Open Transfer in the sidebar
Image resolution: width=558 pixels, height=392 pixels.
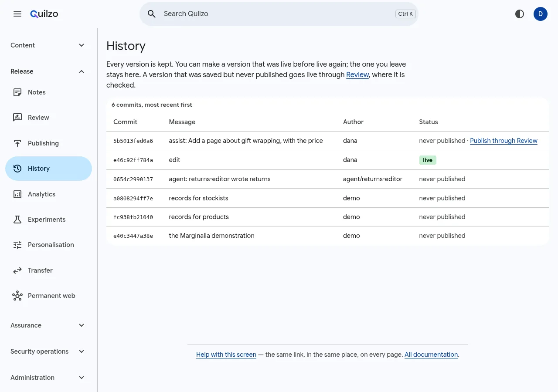(48, 270)
